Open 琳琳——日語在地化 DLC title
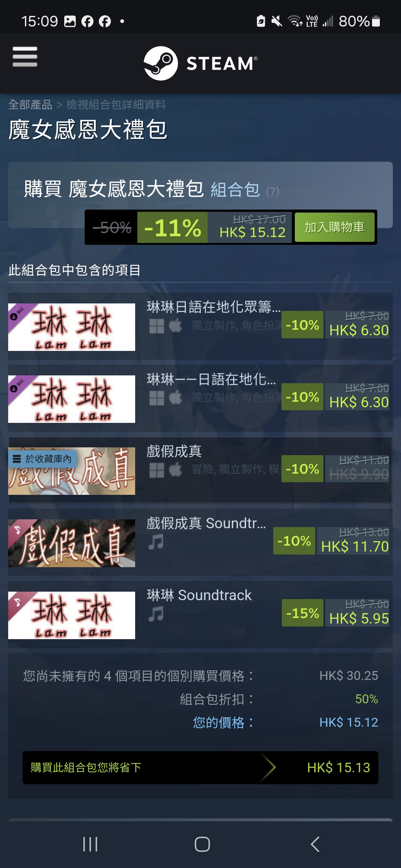The width and height of the screenshot is (401, 868). pos(211,379)
